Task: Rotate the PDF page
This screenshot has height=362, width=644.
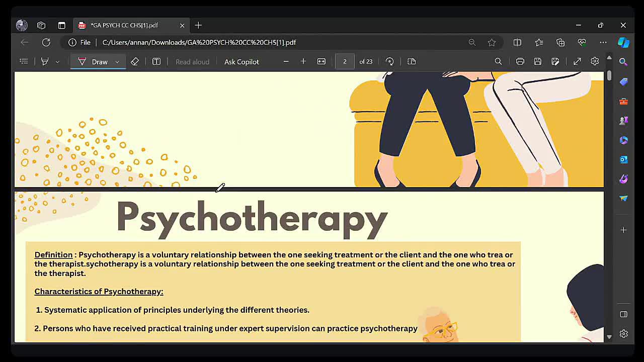Action: click(389, 61)
